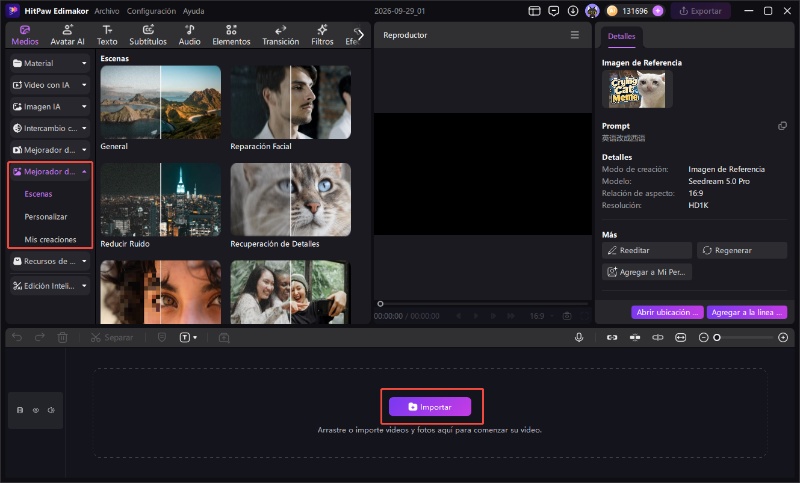This screenshot has height=483, width=800.
Task: Select the Reducir Ruido scene thumbnail
Action: pos(161,199)
